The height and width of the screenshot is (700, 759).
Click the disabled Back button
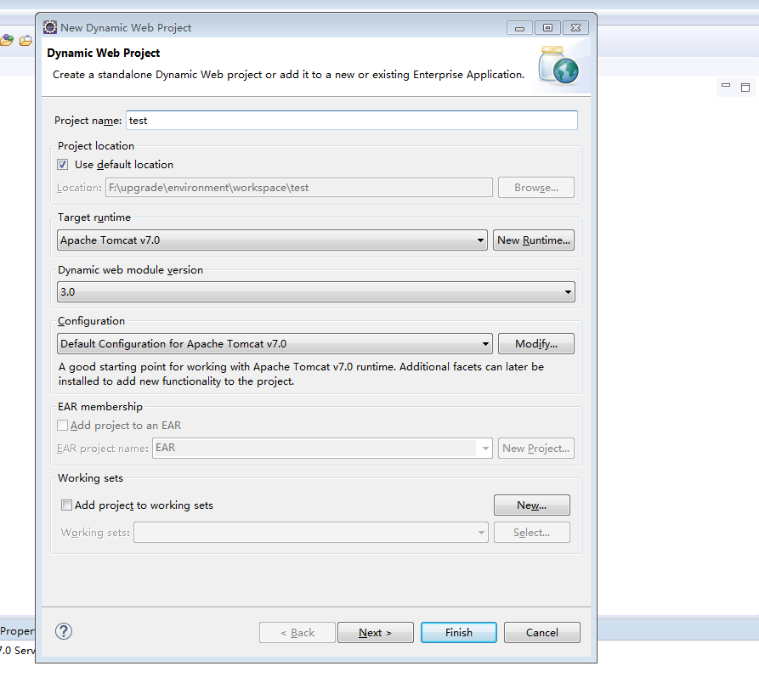click(x=297, y=632)
